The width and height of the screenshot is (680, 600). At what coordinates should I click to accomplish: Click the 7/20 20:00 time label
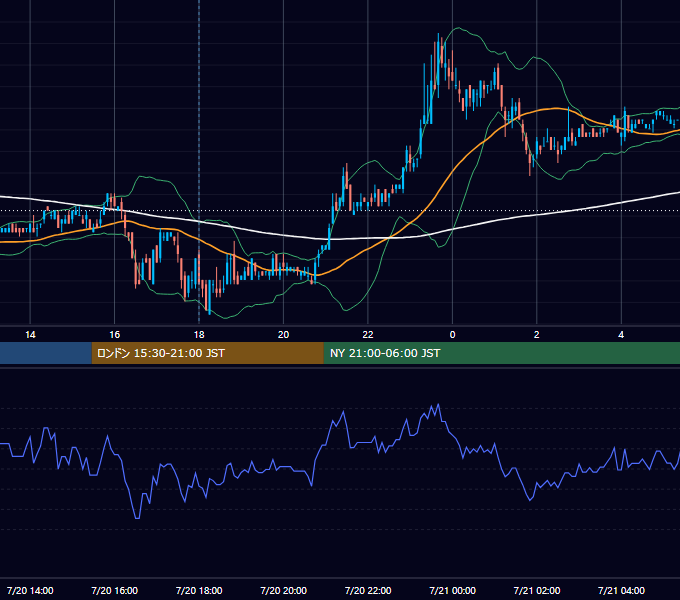(283, 590)
